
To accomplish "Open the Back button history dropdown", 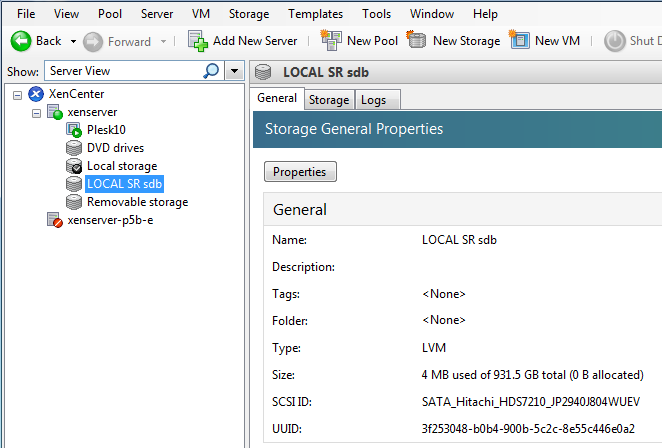I will [x=72, y=41].
